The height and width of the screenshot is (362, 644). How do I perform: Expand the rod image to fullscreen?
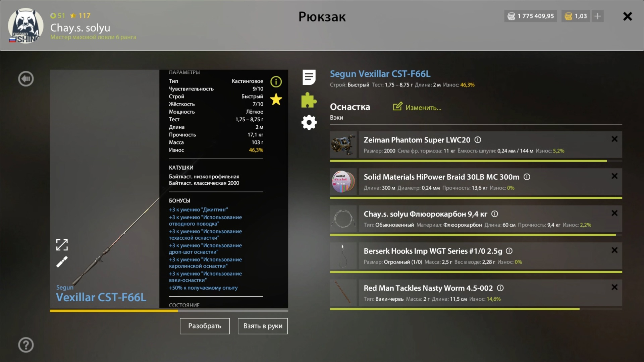62,245
